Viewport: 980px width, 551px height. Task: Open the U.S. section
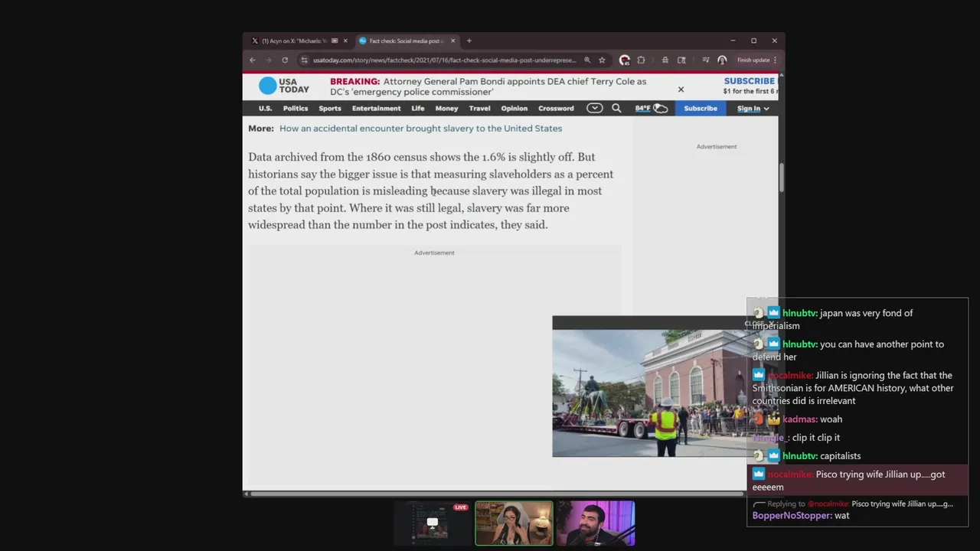[x=265, y=109]
